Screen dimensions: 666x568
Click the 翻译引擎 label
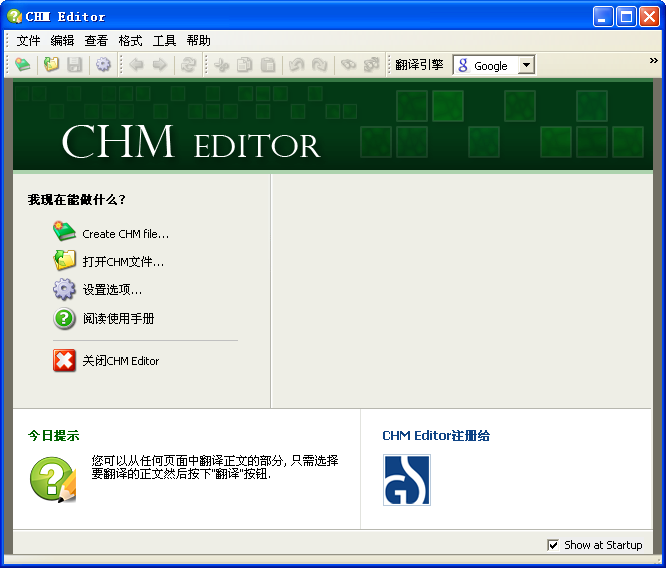pos(419,65)
